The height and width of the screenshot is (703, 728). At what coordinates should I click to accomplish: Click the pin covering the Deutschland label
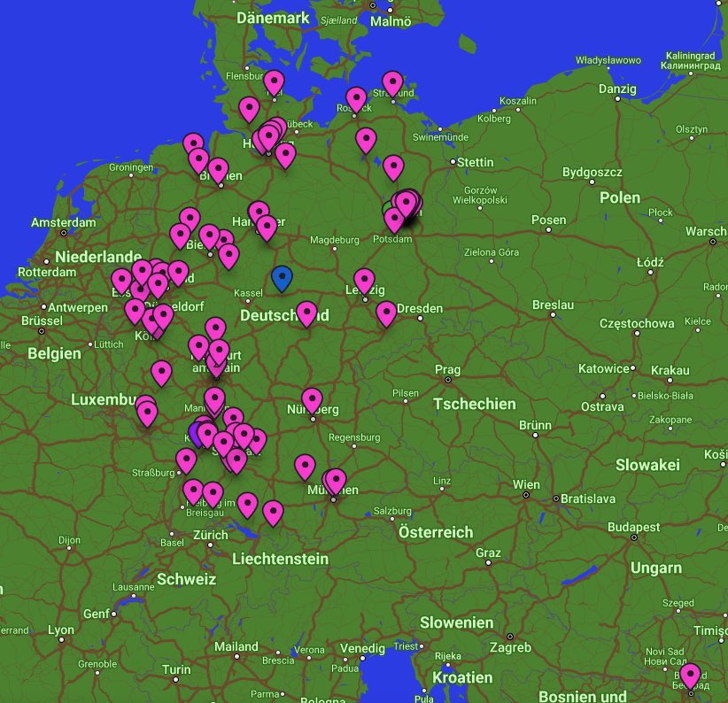coord(306,313)
